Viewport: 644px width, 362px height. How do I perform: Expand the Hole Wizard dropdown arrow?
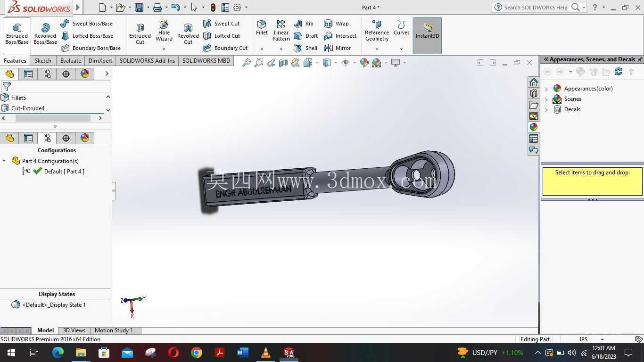[164, 49]
